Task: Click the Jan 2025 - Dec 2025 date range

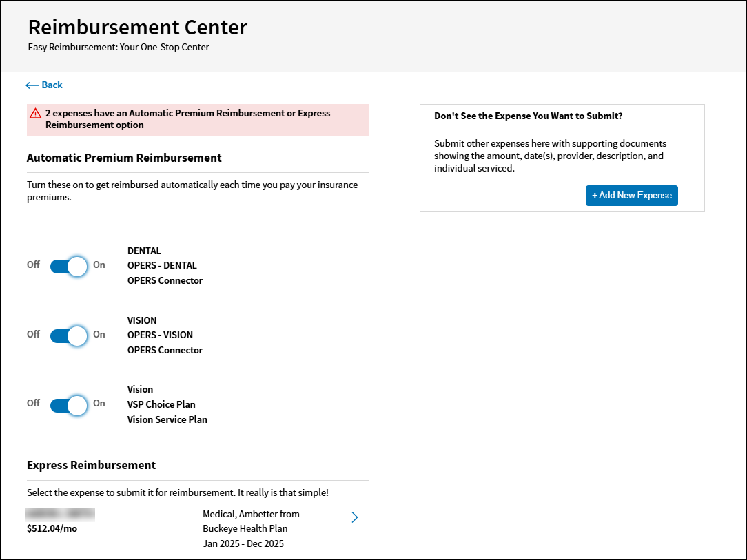Action: [243, 543]
